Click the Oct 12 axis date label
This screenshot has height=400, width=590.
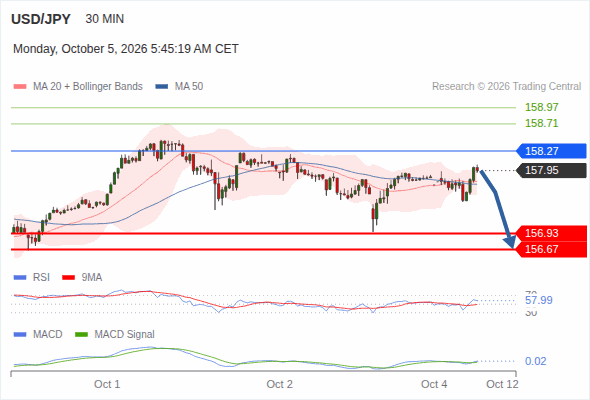click(502, 384)
